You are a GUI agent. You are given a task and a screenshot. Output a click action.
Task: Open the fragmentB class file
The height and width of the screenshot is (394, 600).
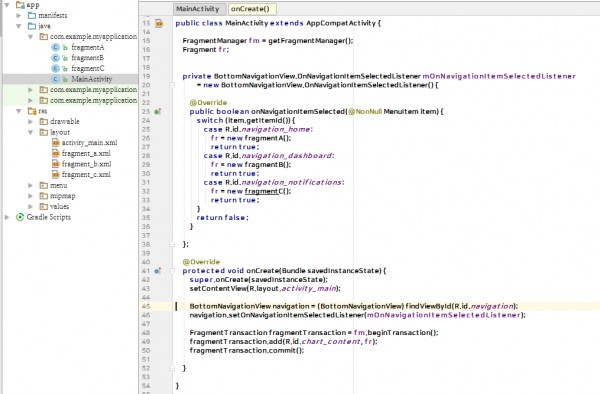coord(87,58)
